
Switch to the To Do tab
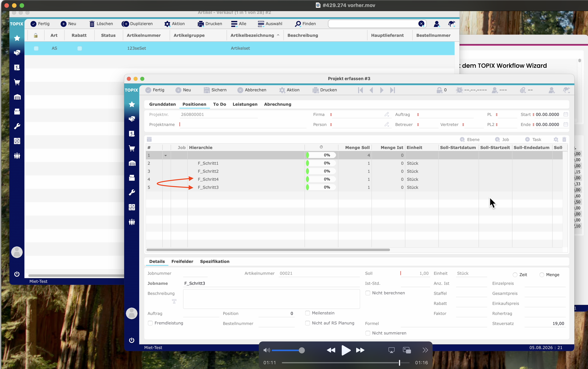219,104
